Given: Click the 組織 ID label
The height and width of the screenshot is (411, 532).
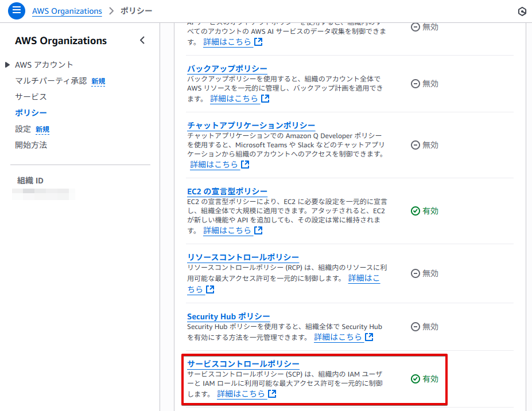Looking at the screenshot, I should tap(30, 181).
